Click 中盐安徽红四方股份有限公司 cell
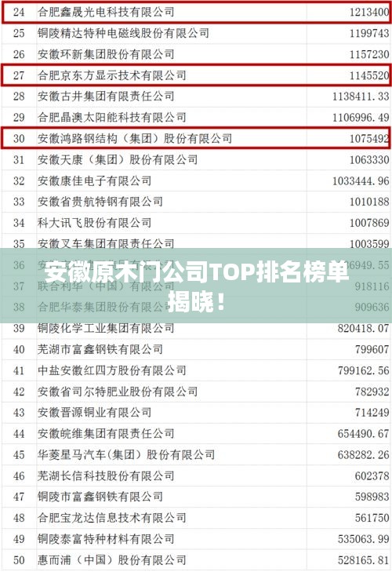This screenshot has width=392, height=572. click(x=111, y=370)
